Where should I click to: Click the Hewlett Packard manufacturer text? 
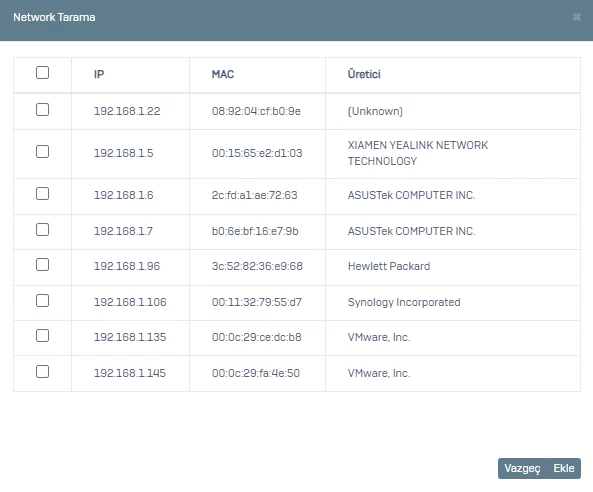[x=389, y=266]
